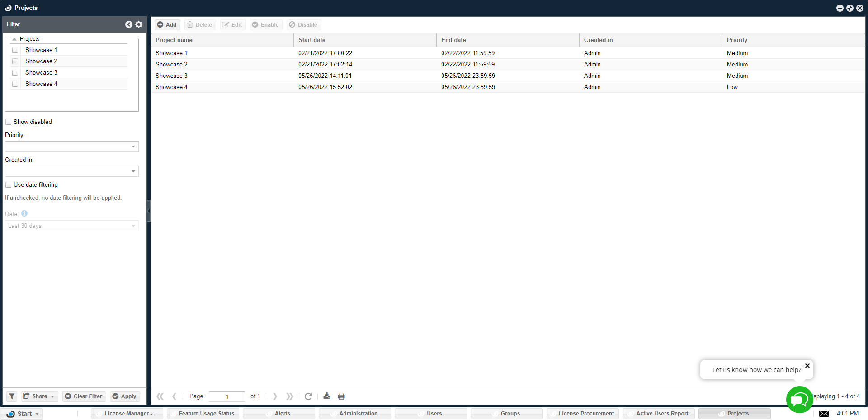The image size is (868, 420).
Task: Switch to Active Users Report tab
Action: pos(658,414)
